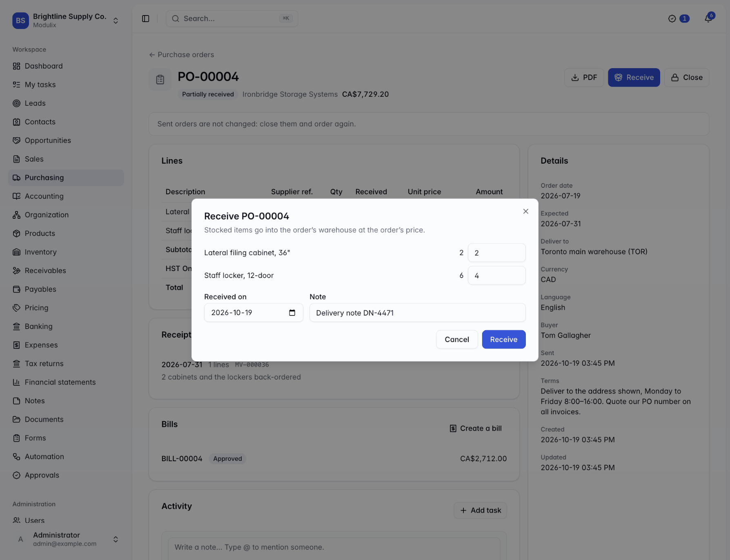The width and height of the screenshot is (730, 560).
Task: Create a bill for this order
Action: click(x=476, y=429)
